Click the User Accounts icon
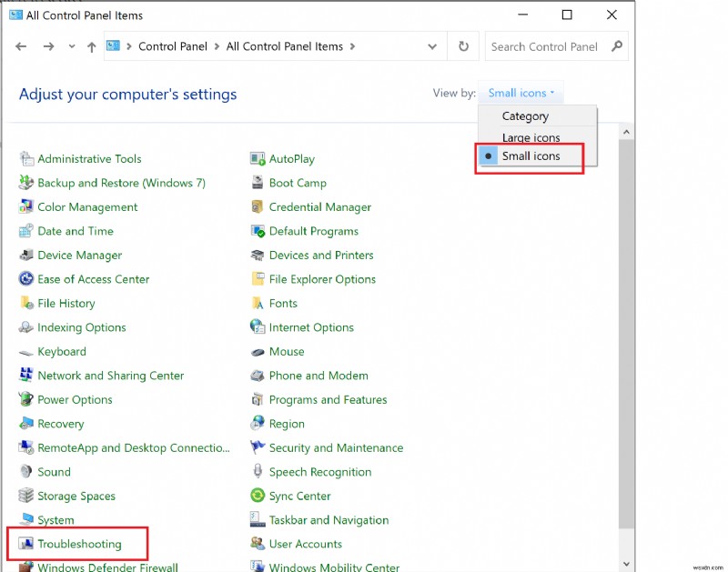Image resolution: width=728 pixels, height=572 pixels. pyautogui.click(x=258, y=543)
